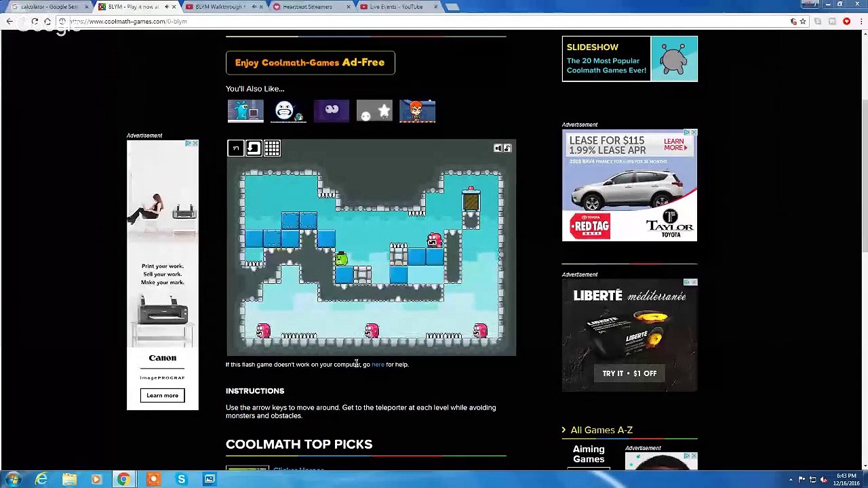This screenshot has width=868, height=488.
Task: Reload the current page
Action: coord(35,22)
